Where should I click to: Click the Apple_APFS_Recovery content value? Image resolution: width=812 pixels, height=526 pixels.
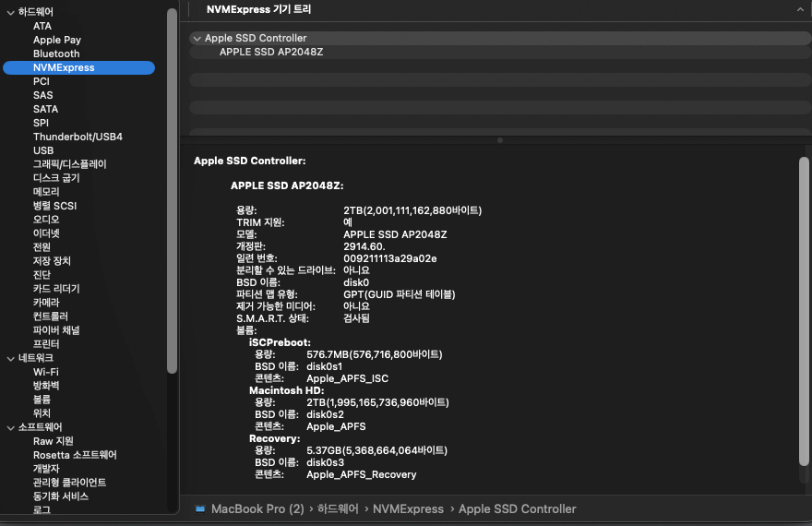(x=362, y=474)
